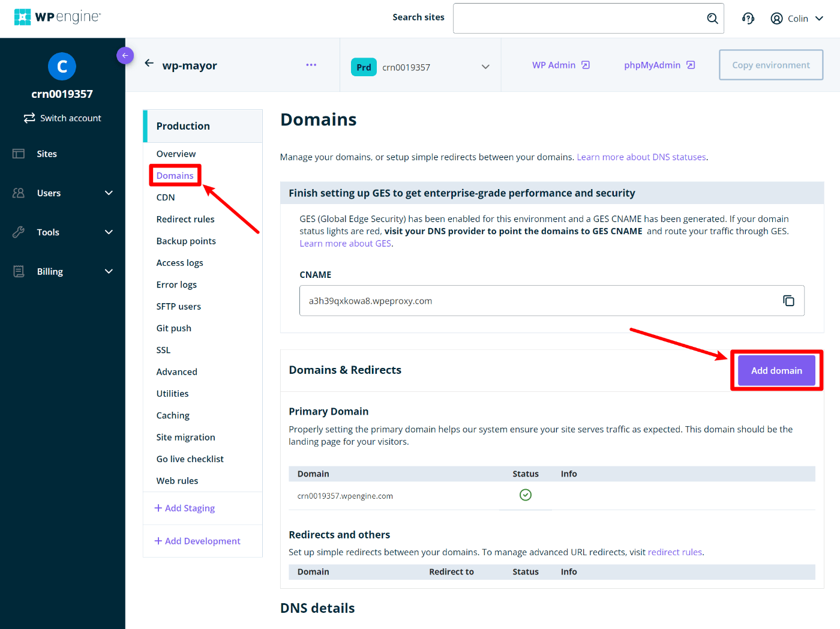
Task: Open the SSL page
Action: click(163, 350)
